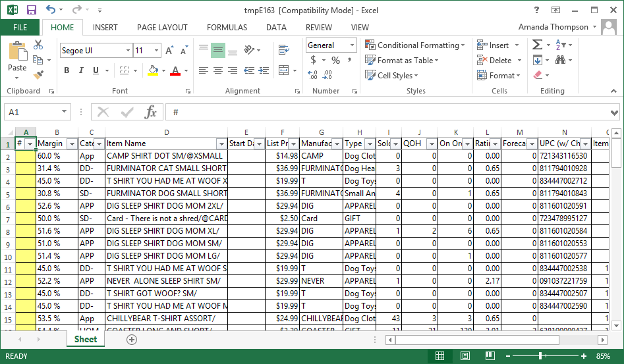Apply Comma Style format
The image size is (624, 364).
click(349, 60)
